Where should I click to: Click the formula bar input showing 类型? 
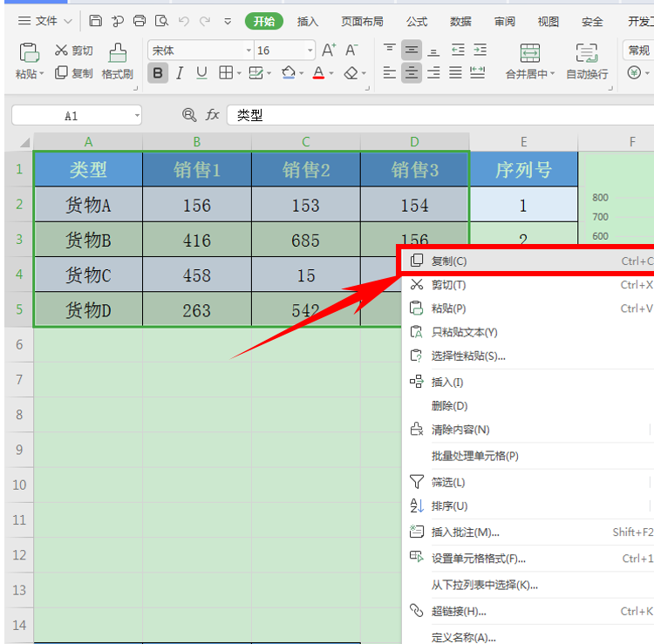pyautogui.click(x=440, y=115)
